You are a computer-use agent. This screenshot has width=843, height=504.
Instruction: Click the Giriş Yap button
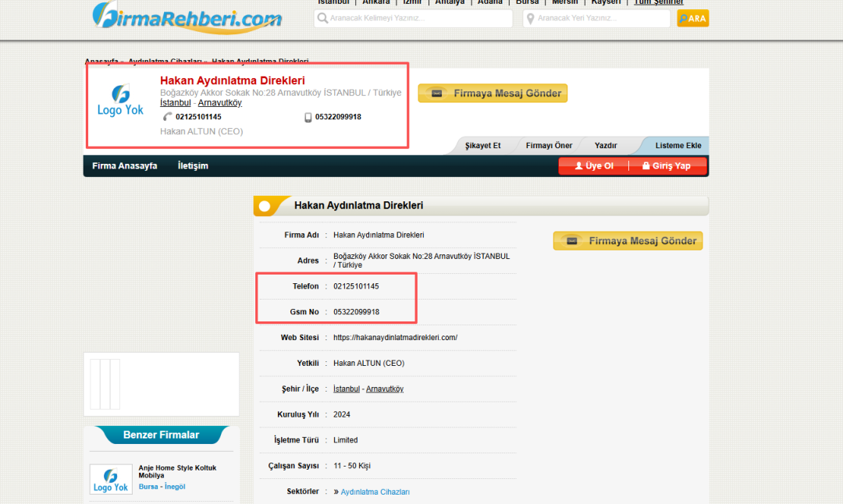(667, 166)
